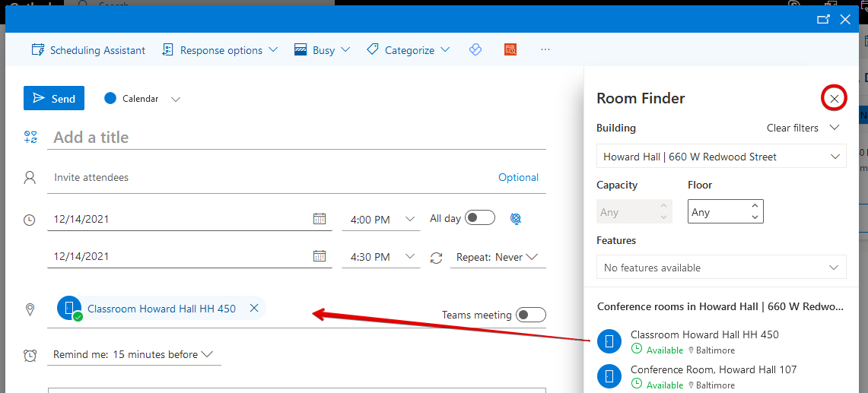Click the Optional attendees link
Screen dimensions: 868x393
[518, 177]
